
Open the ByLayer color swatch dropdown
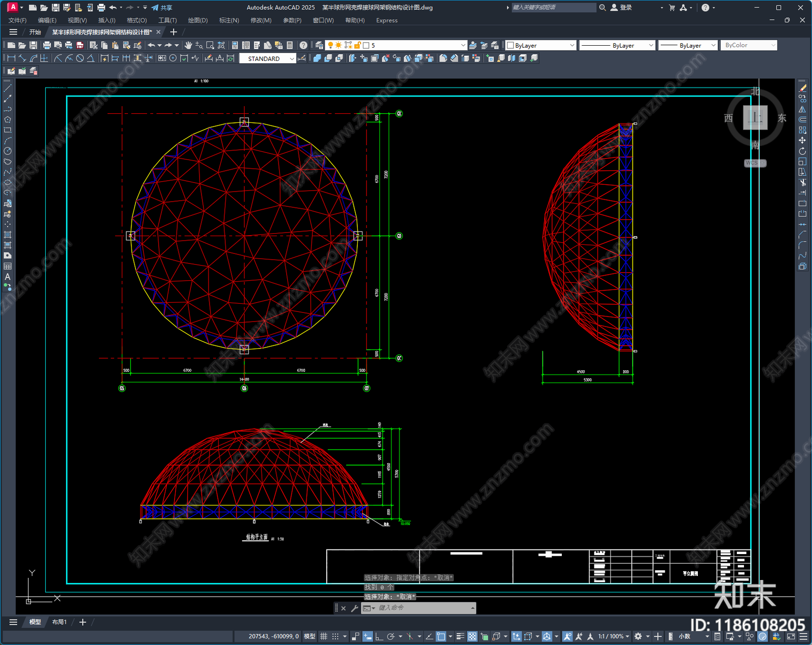click(x=541, y=45)
